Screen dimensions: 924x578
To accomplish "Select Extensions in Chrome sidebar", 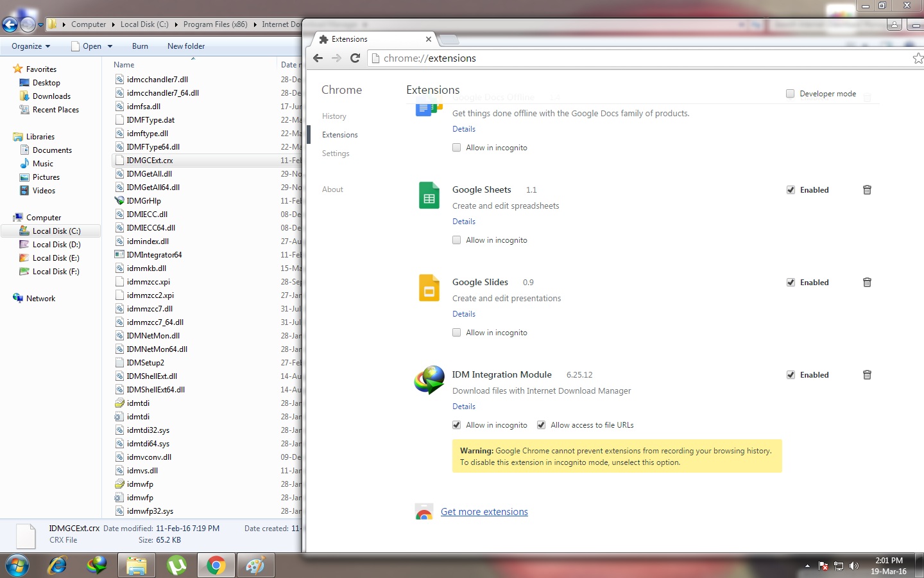I will point(340,135).
